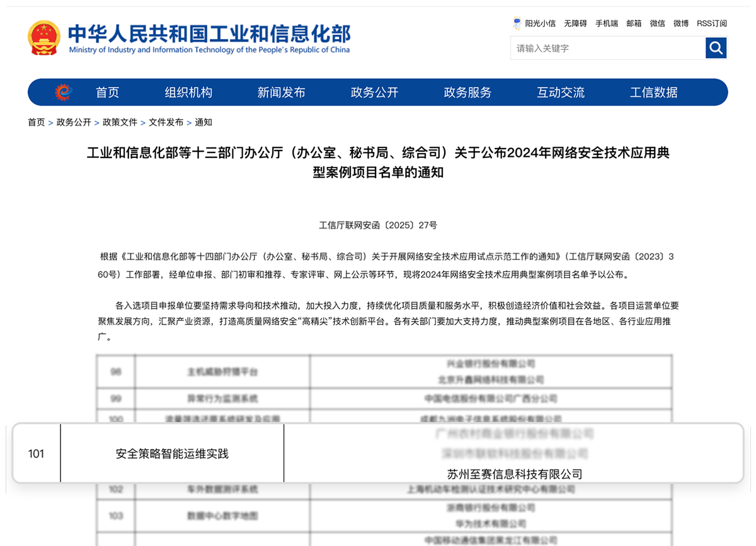Open the 政务服务 navigation menu
Image resolution: width=756 pixels, height=546 pixels.
coord(467,93)
